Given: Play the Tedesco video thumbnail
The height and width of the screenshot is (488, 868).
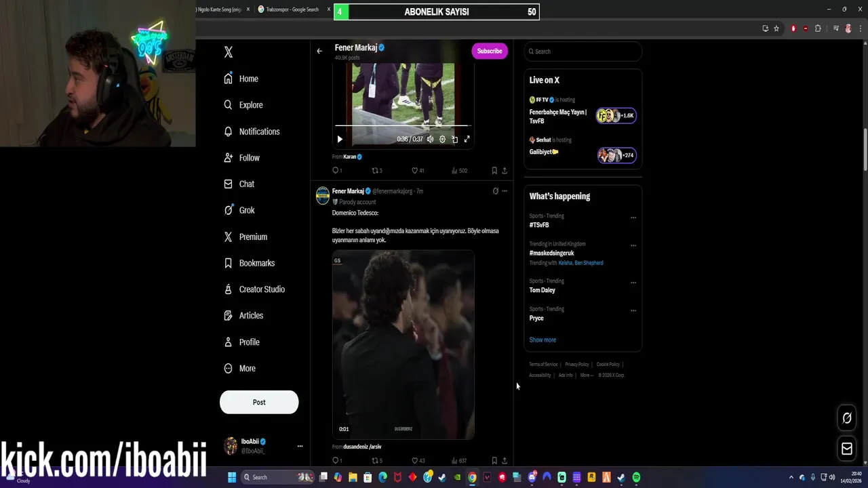Looking at the screenshot, I should coord(403,344).
